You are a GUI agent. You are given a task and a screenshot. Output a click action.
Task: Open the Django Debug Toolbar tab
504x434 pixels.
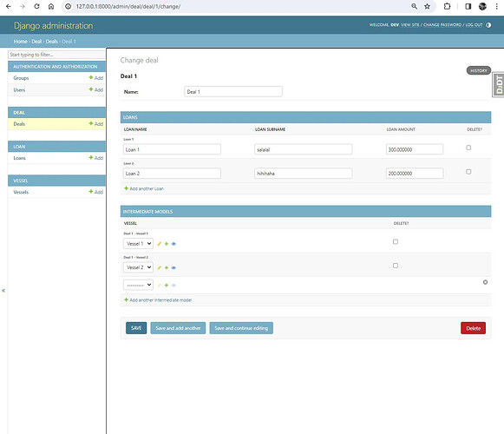point(499,84)
